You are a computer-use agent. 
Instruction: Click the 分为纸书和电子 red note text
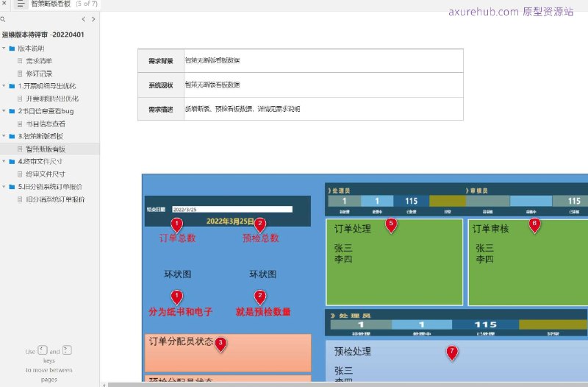click(x=180, y=311)
